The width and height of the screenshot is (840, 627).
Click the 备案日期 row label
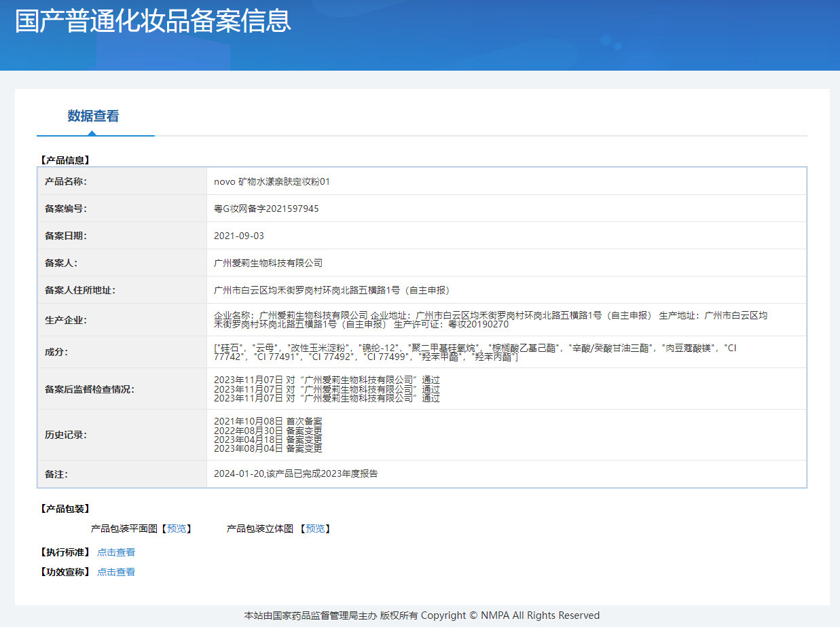click(66, 236)
